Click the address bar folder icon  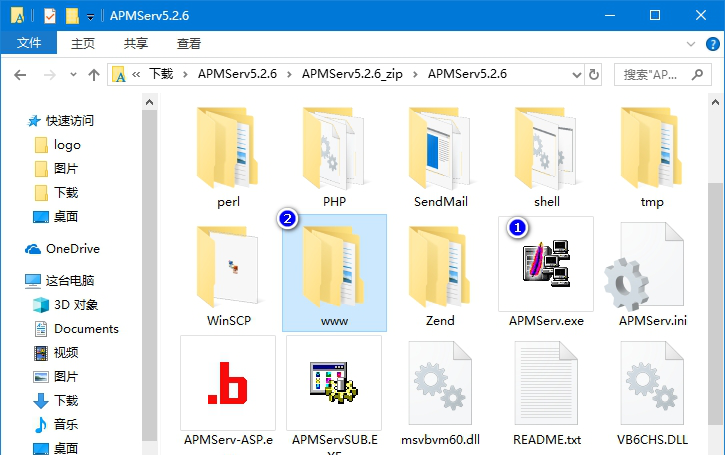119,74
